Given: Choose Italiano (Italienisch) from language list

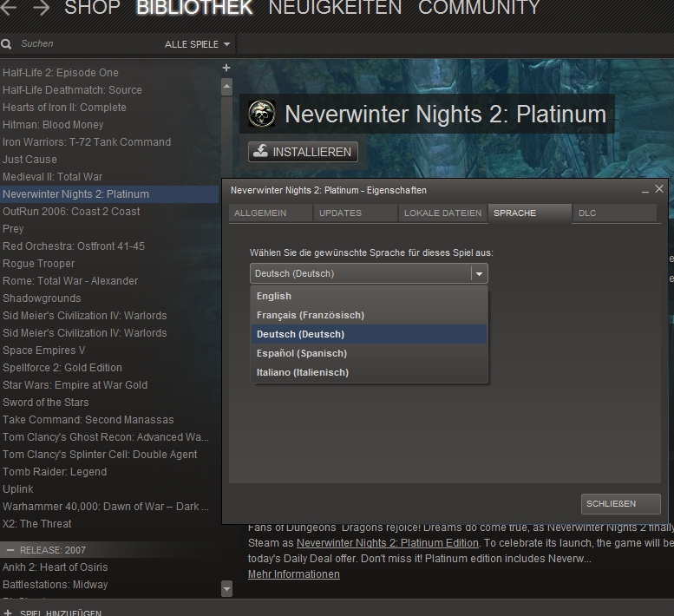Looking at the screenshot, I should pyautogui.click(x=369, y=372).
